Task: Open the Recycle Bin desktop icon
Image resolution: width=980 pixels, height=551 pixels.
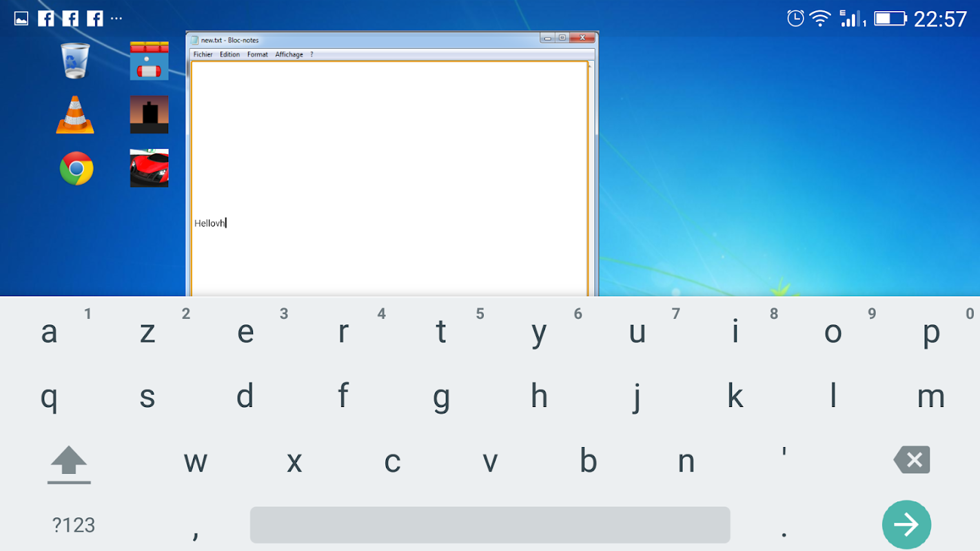Action: [75, 61]
